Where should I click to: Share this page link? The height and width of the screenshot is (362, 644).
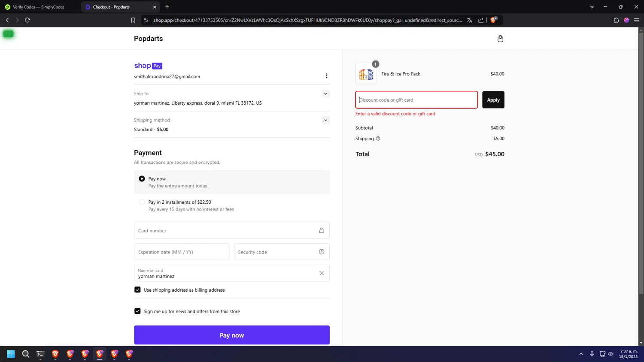[x=481, y=20]
